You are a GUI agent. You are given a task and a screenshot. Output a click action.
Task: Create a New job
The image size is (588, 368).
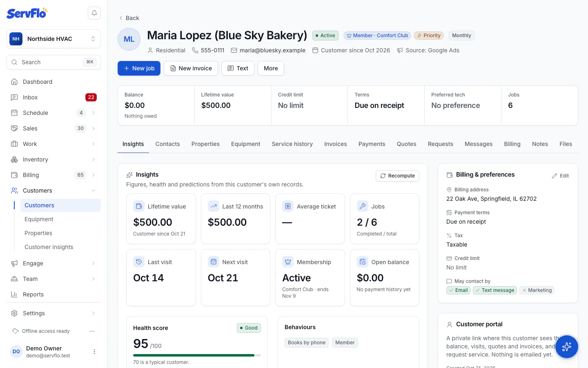pos(139,68)
